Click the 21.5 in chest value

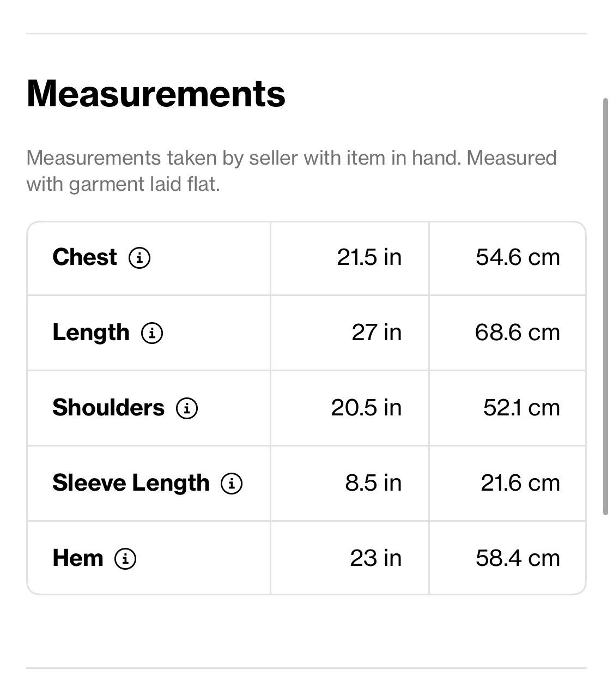369,257
